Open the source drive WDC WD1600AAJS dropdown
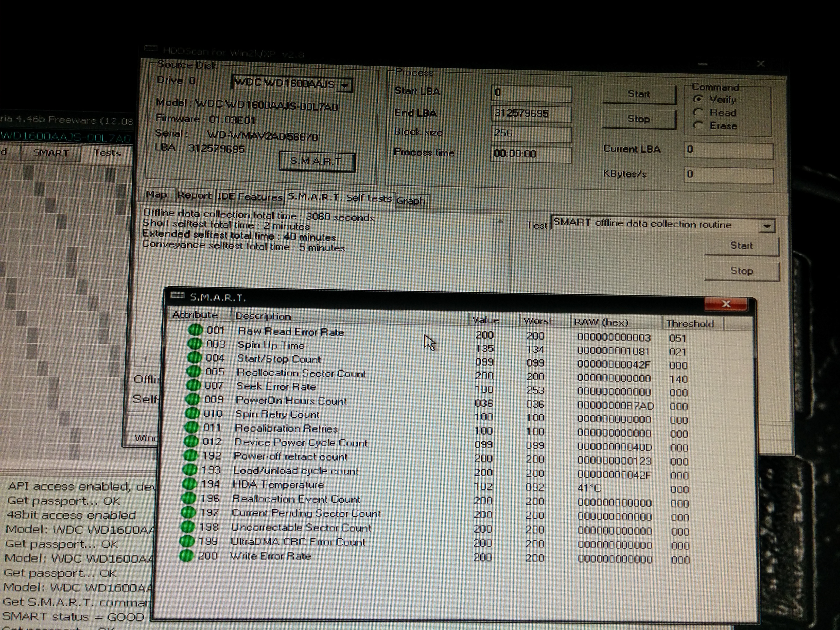 click(x=344, y=86)
